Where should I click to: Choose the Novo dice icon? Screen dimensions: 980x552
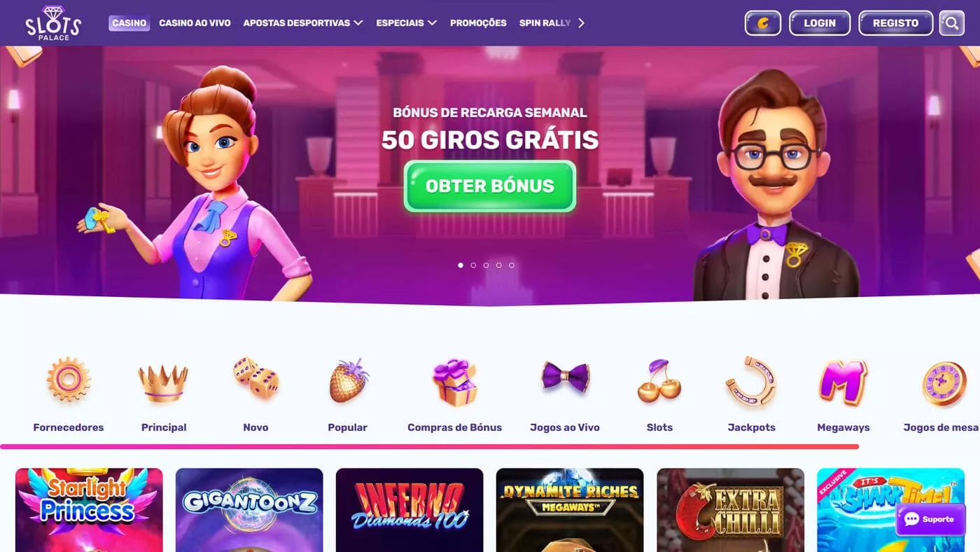[256, 379]
